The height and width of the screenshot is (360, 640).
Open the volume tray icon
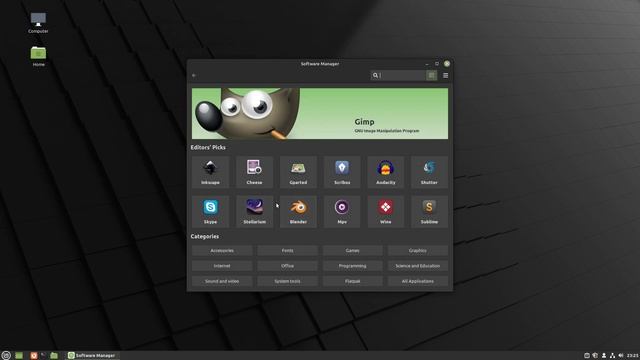click(621, 356)
